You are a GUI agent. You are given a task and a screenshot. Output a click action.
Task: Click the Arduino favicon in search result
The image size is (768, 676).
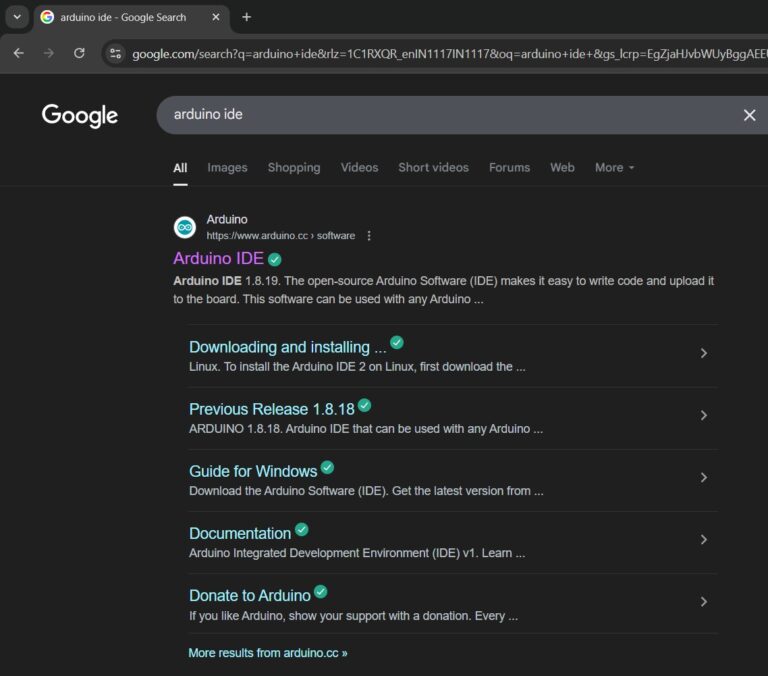coord(185,227)
